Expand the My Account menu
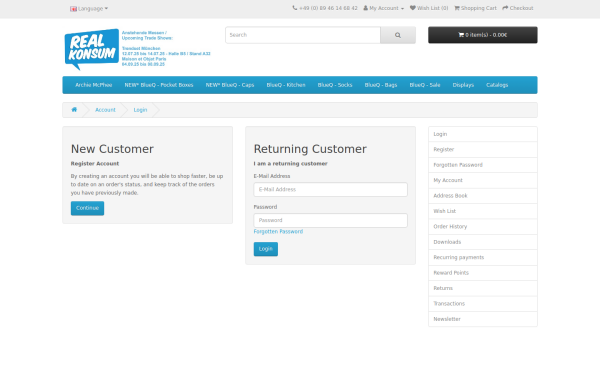600x375 pixels. click(x=383, y=8)
